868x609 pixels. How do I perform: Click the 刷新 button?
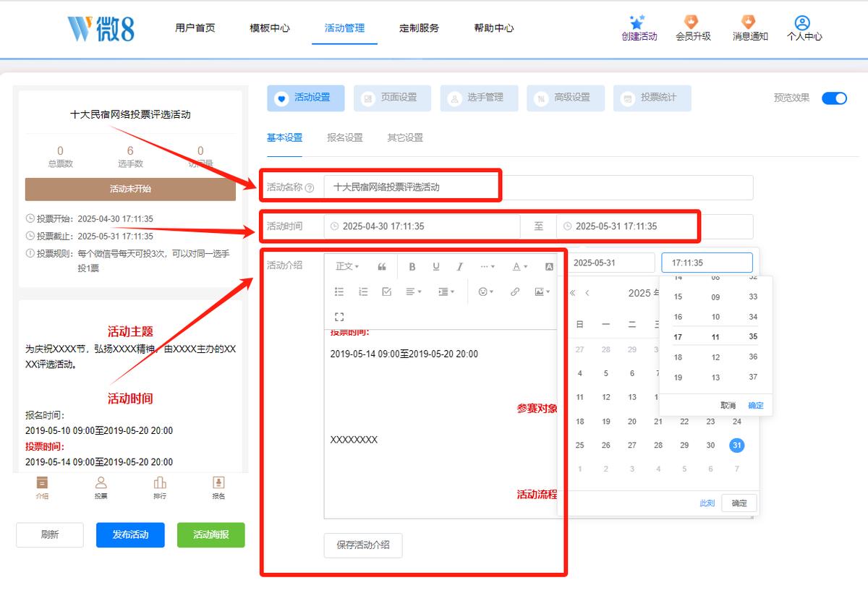tap(50, 535)
